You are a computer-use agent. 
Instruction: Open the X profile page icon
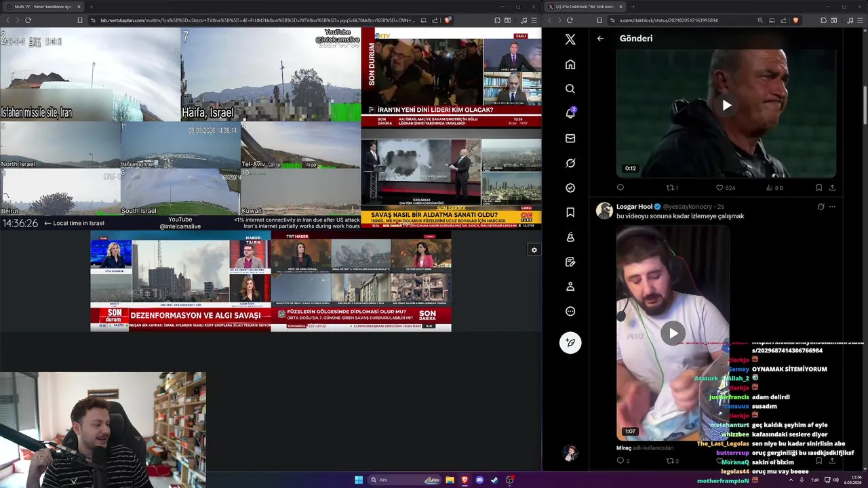(x=570, y=287)
